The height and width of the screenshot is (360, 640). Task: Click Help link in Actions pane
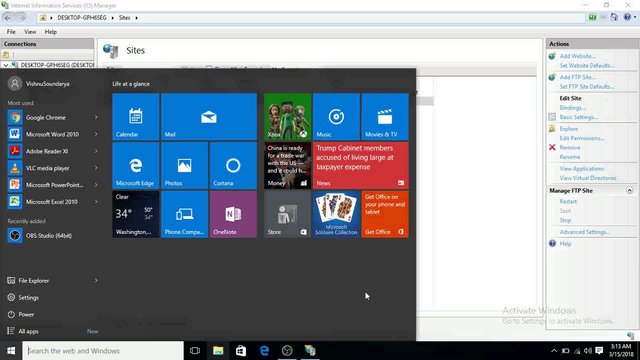coord(565,244)
